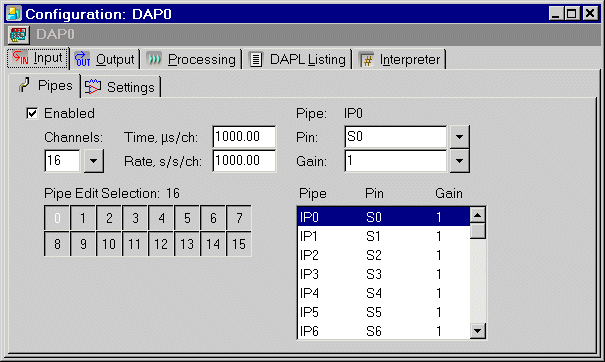Viewport: 605px width, 362px height.
Task: Toggle pipe edit selection button 14
Action: [213, 244]
